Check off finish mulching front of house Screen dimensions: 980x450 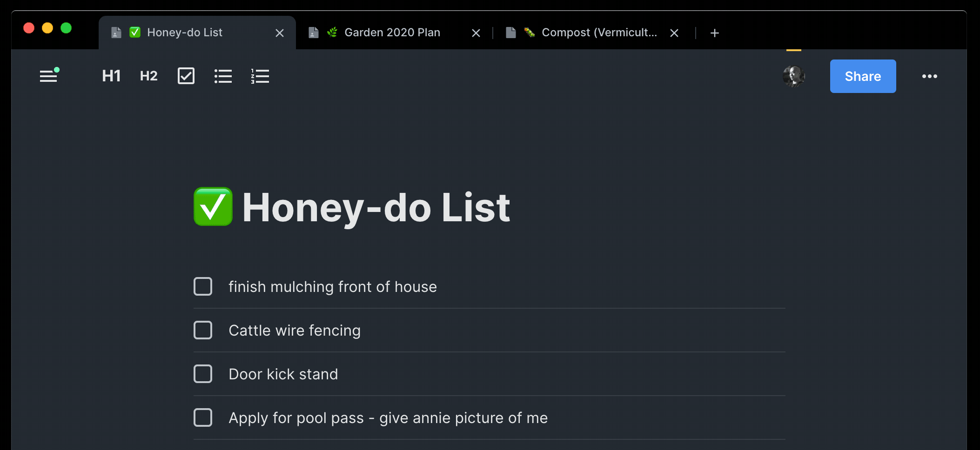click(203, 286)
